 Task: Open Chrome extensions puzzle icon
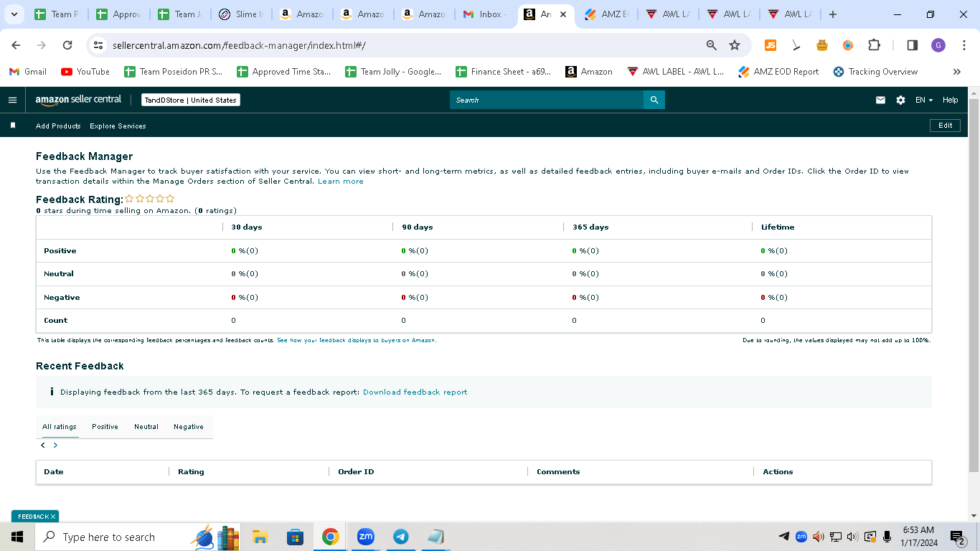[x=874, y=45]
